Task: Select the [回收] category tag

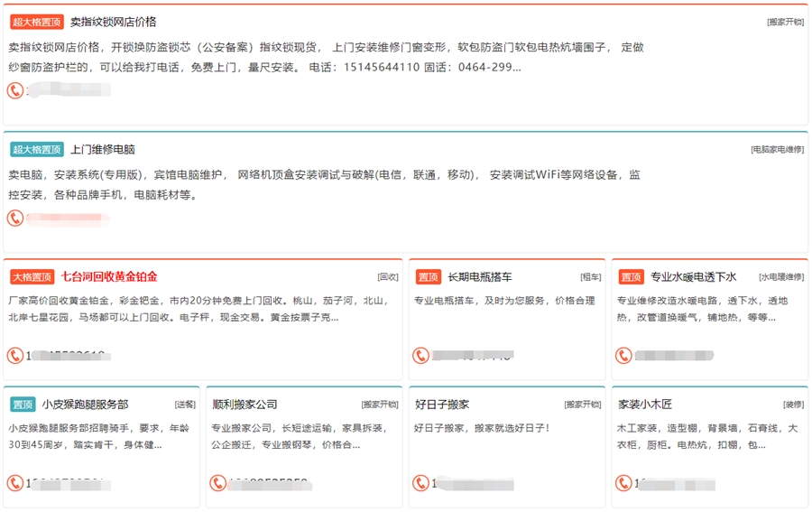Action: click(x=387, y=277)
